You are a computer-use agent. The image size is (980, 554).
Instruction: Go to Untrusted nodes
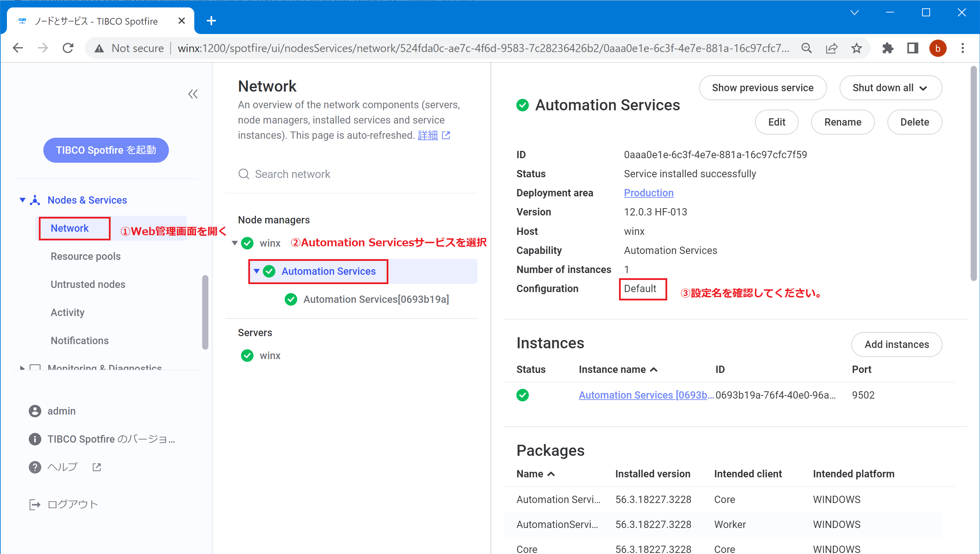[88, 284]
